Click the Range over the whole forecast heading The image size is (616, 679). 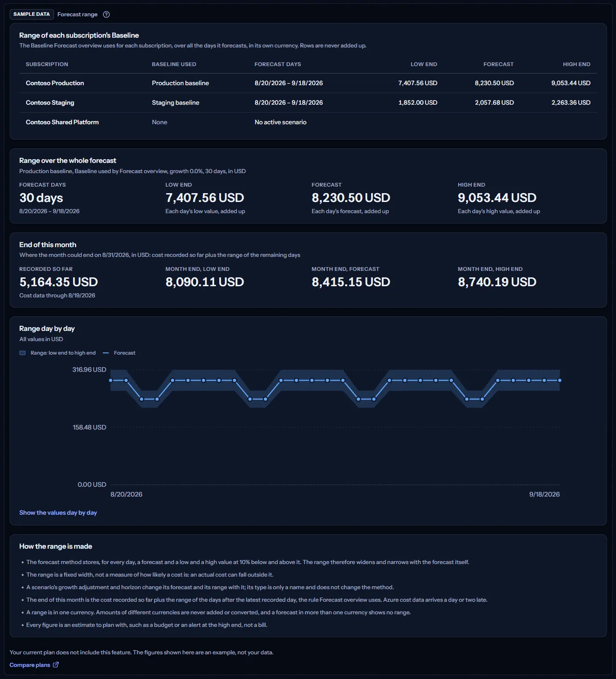68,161
